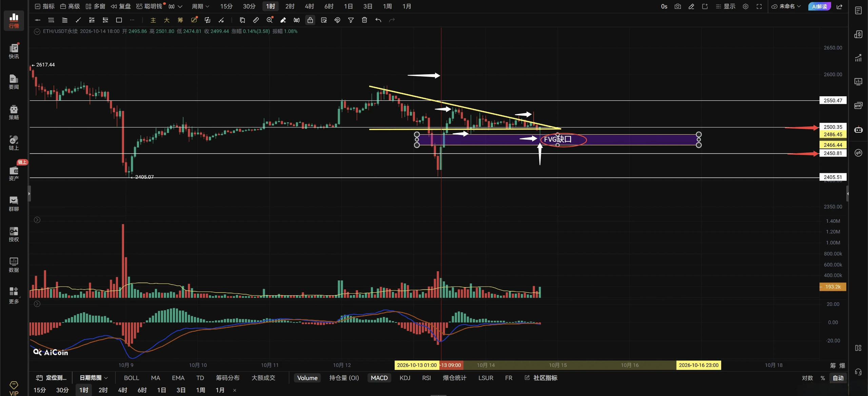Select the RSI indicator tab
Viewport: 868px width, 396px height.
pos(426,378)
